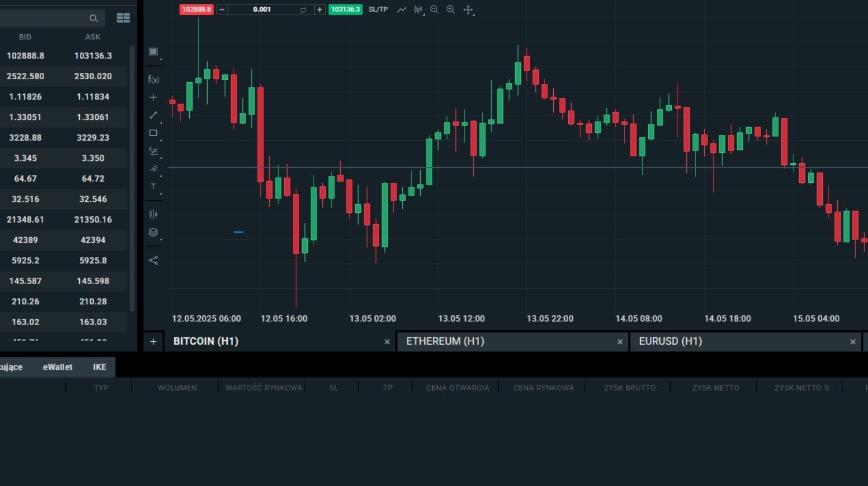Open the layers icon in chart sidebar
The image size is (868, 486).
[x=153, y=232]
